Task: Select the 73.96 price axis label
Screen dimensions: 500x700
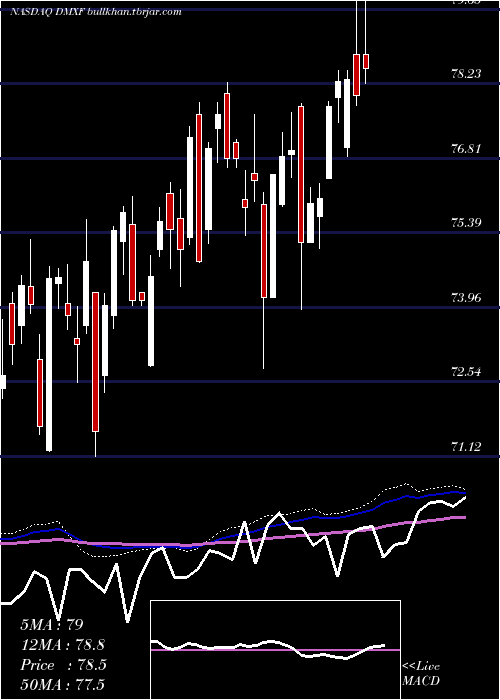Action: click(467, 298)
